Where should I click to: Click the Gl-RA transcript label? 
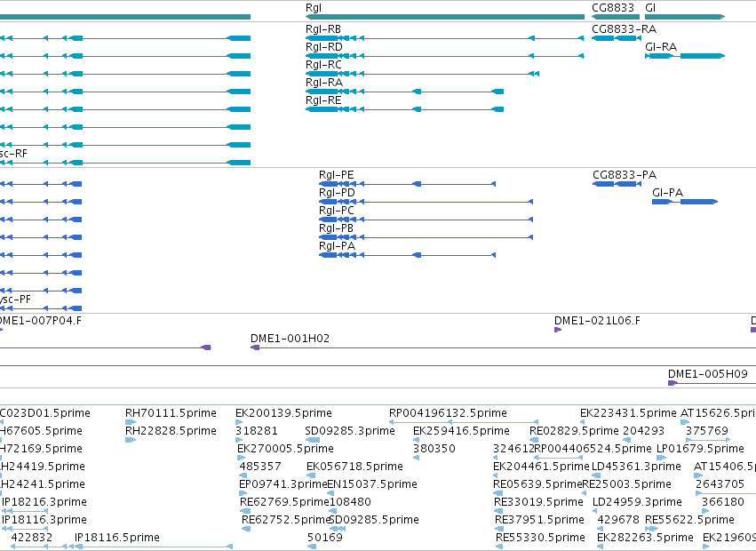pos(661,47)
